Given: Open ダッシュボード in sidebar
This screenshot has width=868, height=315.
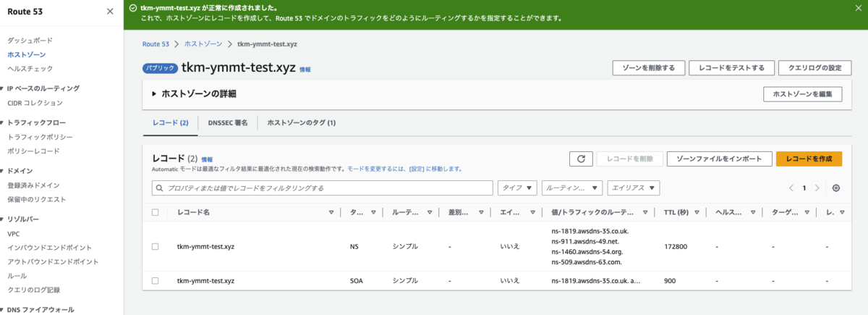Looking at the screenshot, I should click(x=30, y=41).
